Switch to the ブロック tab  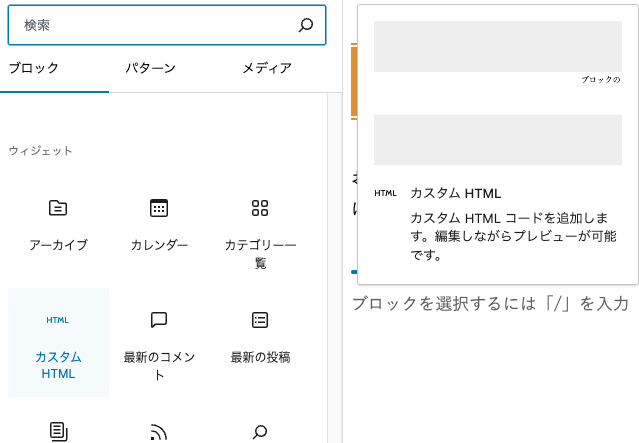coord(34,68)
